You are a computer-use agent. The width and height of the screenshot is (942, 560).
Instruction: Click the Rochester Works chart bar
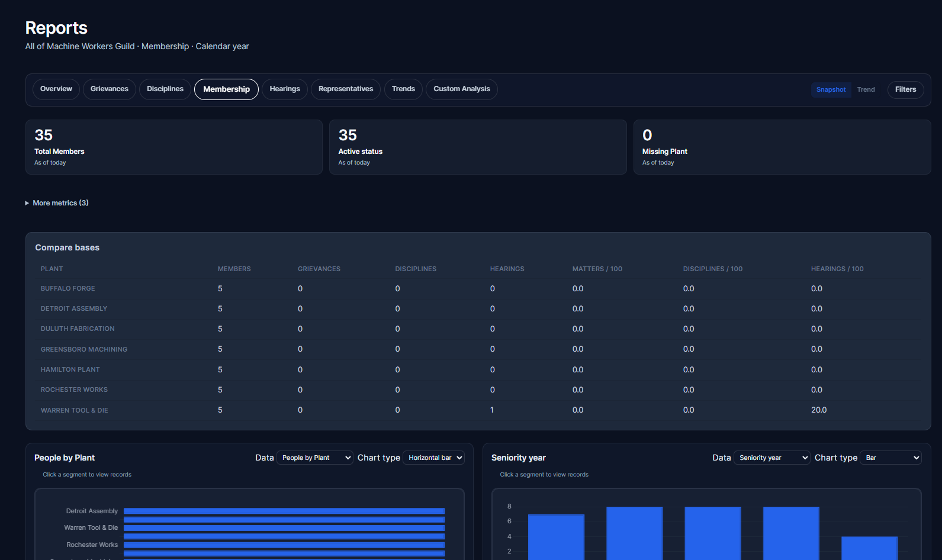(x=284, y=545)
